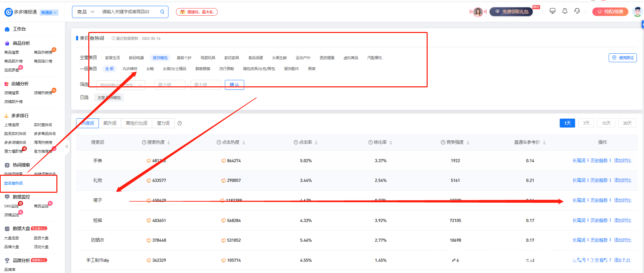This screenshot has height=273, width=644.
Task: Click the 免费领取礼包 button
Action: tap(511, 12)
